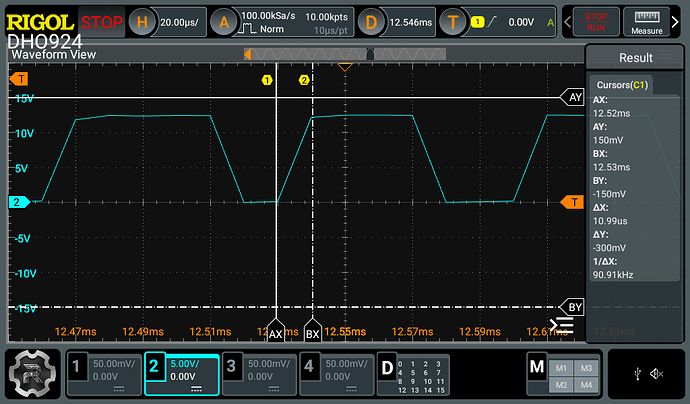Enable channel 4
This screenshot has height=404, width=690.
pyautogui.click(x=336, y=374)
